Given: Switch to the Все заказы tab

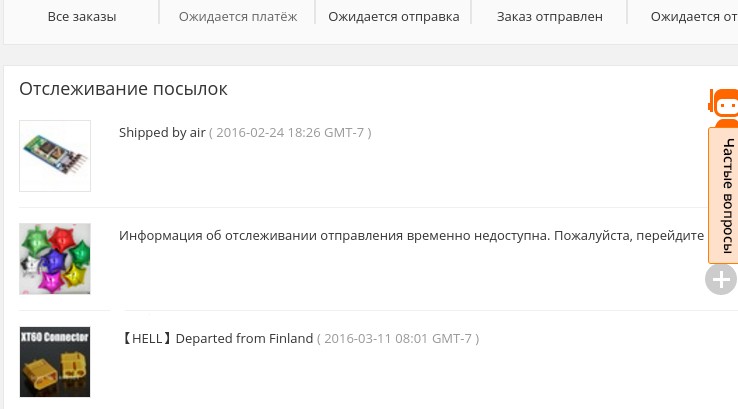Looking at the screenshot, I should 82,17.
